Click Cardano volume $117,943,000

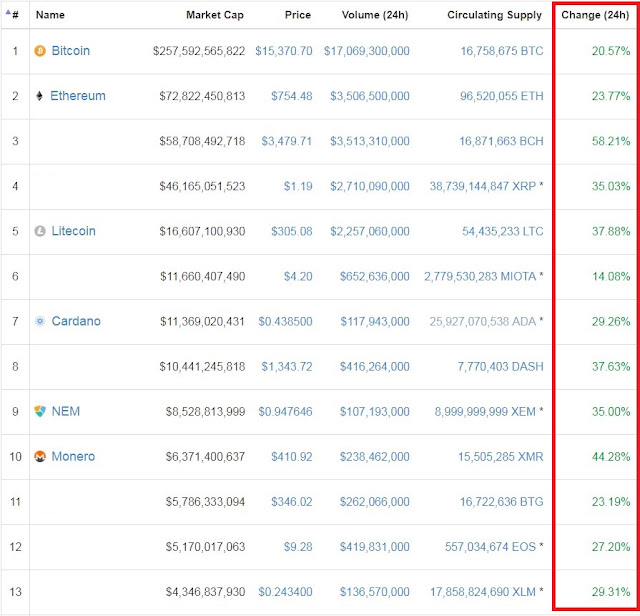[375, 322]
